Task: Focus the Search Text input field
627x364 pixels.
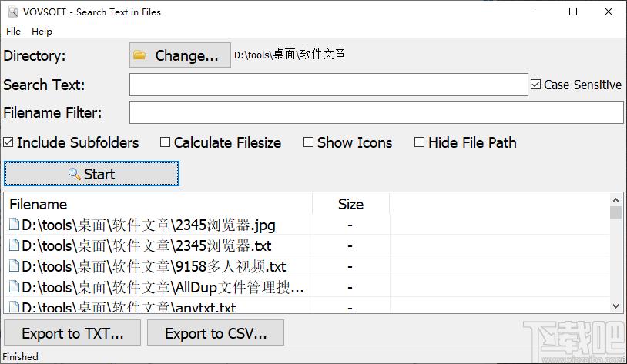Action: click(329, 85)
